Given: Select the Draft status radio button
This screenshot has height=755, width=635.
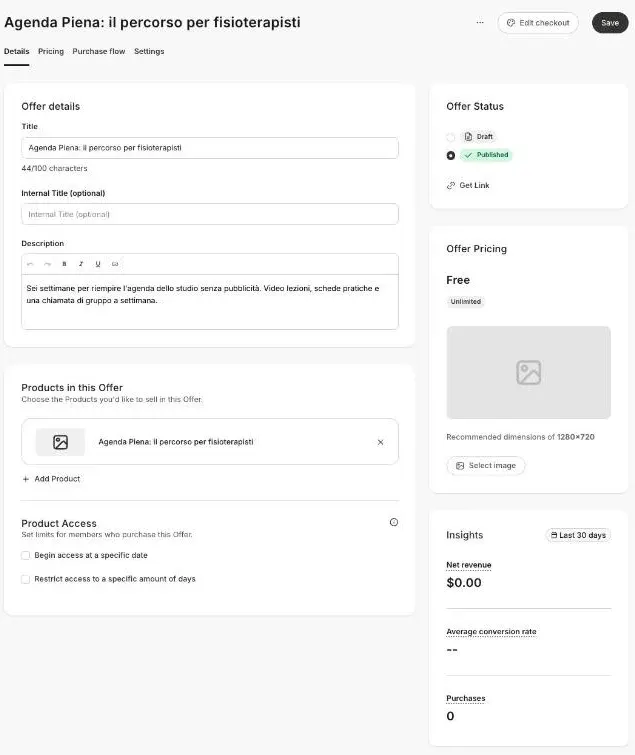Looking at the screenshot, I should pyautogui.click(x=451, y=137).
